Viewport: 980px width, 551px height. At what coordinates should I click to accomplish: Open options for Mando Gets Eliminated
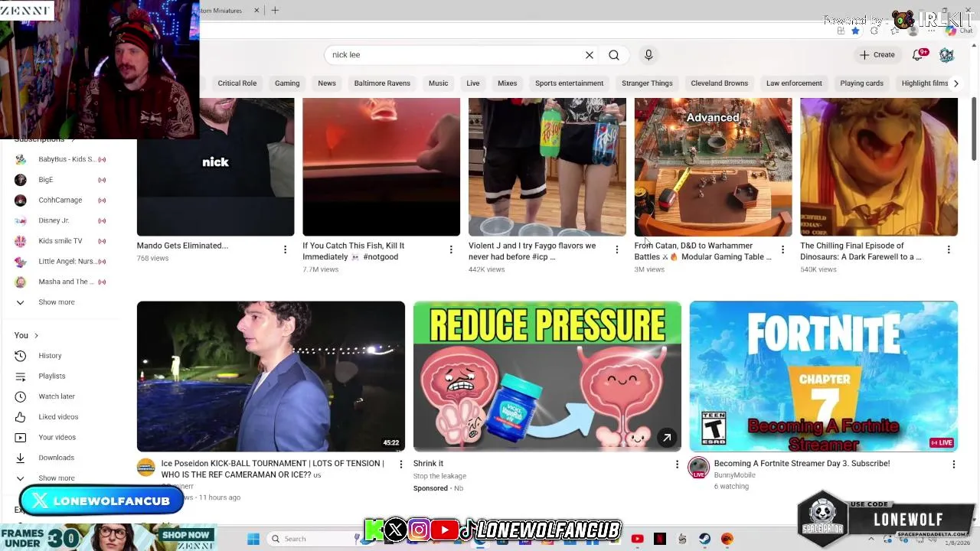click(x=285, y=249)
